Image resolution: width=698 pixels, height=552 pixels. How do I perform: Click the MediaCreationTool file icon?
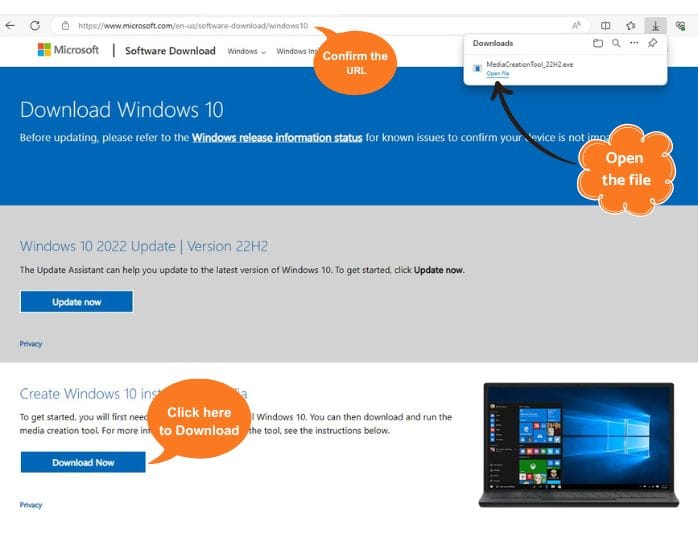(477, 68)
